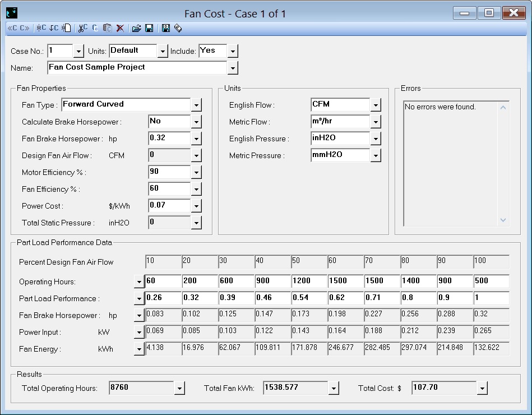The height and width of the screenshot is (415, 532).
Task: Click Part Load Performance field 0.54
Action: coord(309,298)
